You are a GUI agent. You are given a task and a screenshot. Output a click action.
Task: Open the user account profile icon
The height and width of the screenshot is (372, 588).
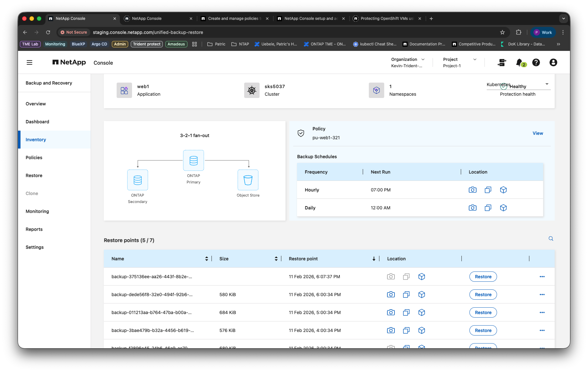pos(553,62)
